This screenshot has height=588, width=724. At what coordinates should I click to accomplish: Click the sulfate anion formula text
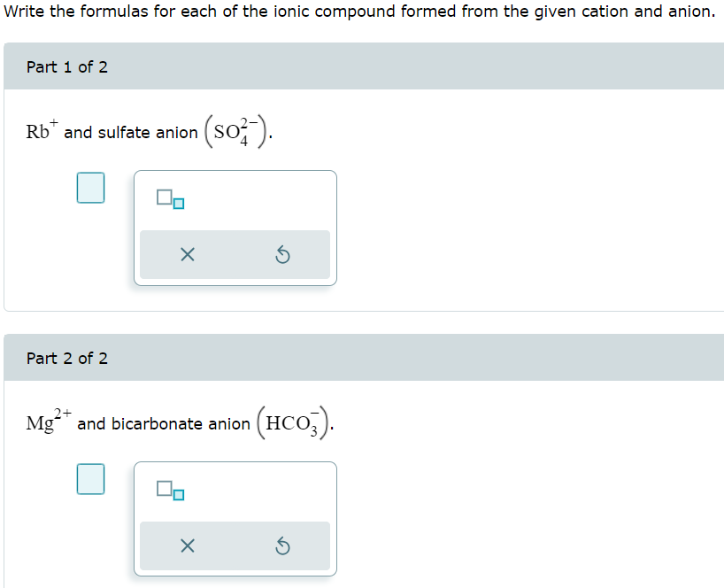click(235, 131)
